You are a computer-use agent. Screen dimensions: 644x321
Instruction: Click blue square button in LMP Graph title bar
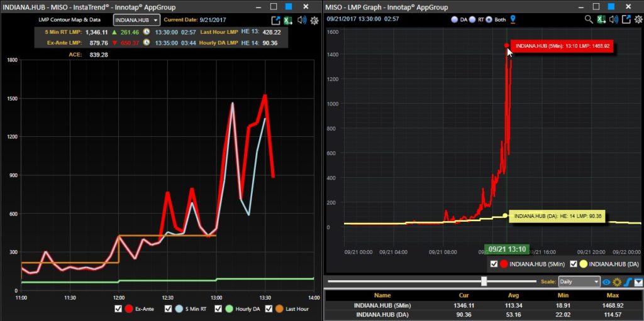612,6
